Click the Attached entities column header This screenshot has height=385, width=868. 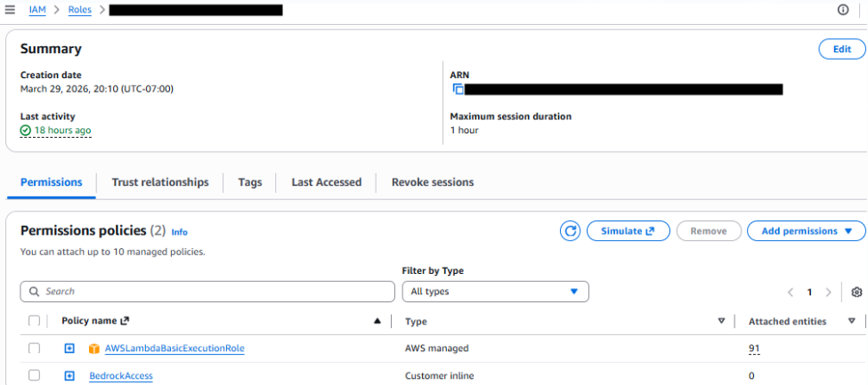[787, 321]
